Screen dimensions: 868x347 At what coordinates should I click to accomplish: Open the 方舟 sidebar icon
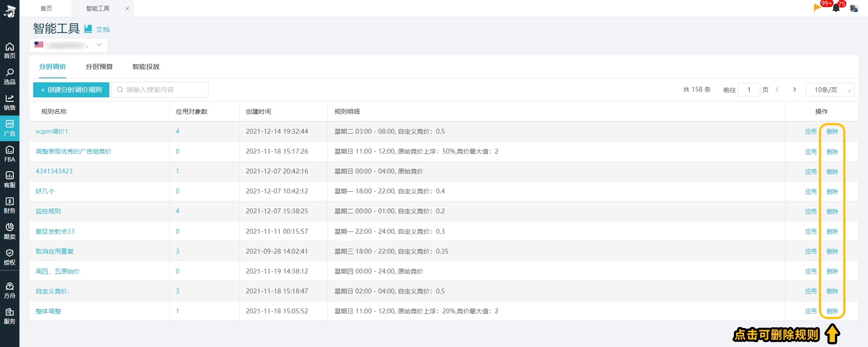(10, 290)
